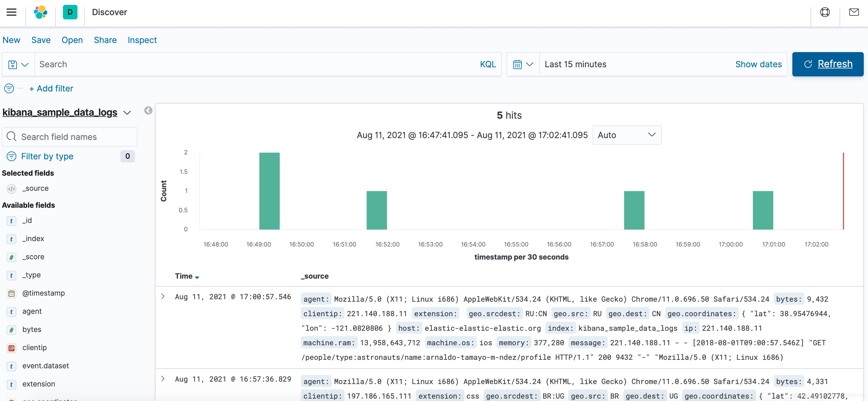The width and height of the screenshot is (868, 401).
Task: Select the event.dataset available field
Action: pyautogui.click(x=45, y=366)
